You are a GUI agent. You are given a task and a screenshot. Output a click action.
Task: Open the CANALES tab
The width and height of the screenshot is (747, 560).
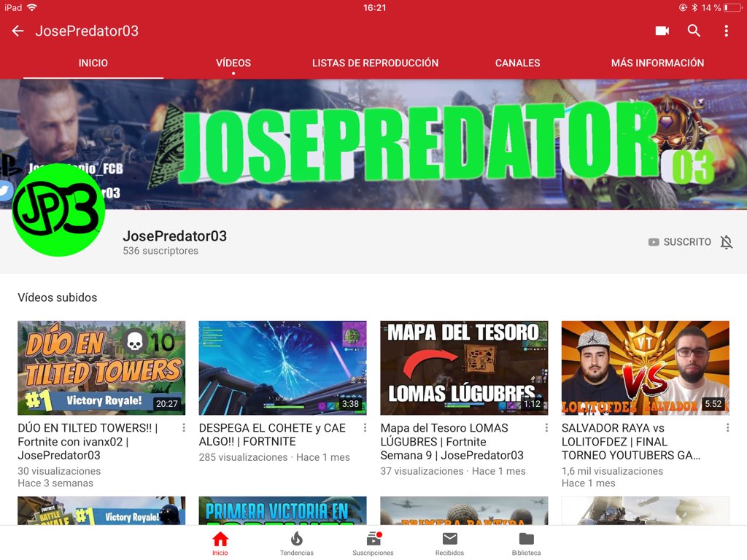[517, 63]
